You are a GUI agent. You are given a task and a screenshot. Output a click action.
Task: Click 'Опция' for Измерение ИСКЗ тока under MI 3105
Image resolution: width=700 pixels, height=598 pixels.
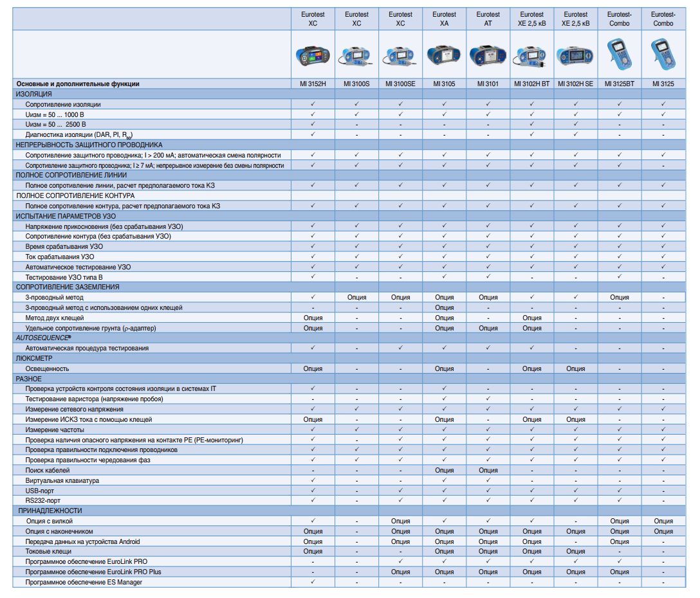point(444,420)
